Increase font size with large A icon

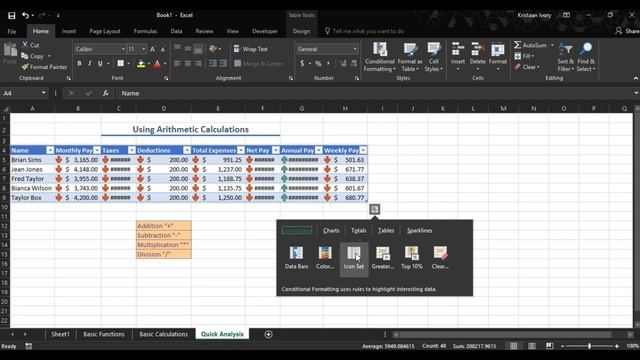[153, 49]
